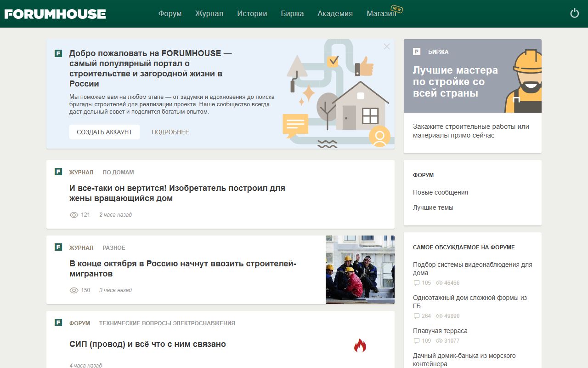Open the Дачный домик-банька topic
The image size is (588, 368).
point(464,360)
